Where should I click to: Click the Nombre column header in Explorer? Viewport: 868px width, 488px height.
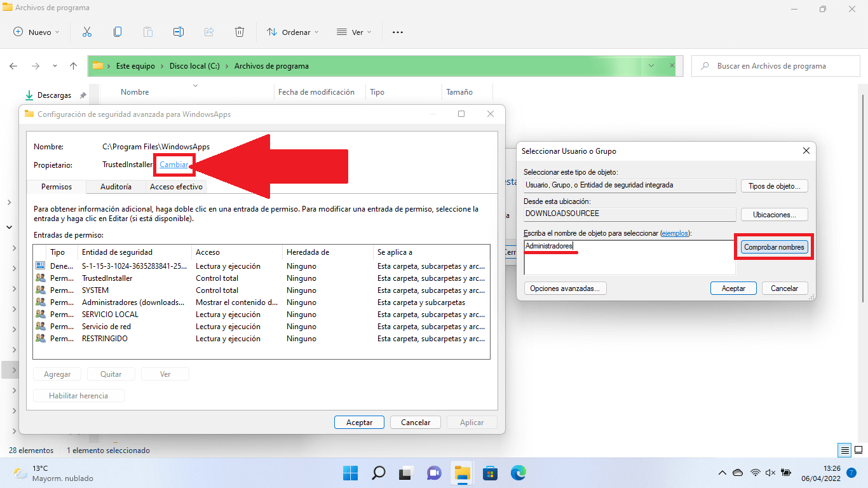click(x=187, y=92)
